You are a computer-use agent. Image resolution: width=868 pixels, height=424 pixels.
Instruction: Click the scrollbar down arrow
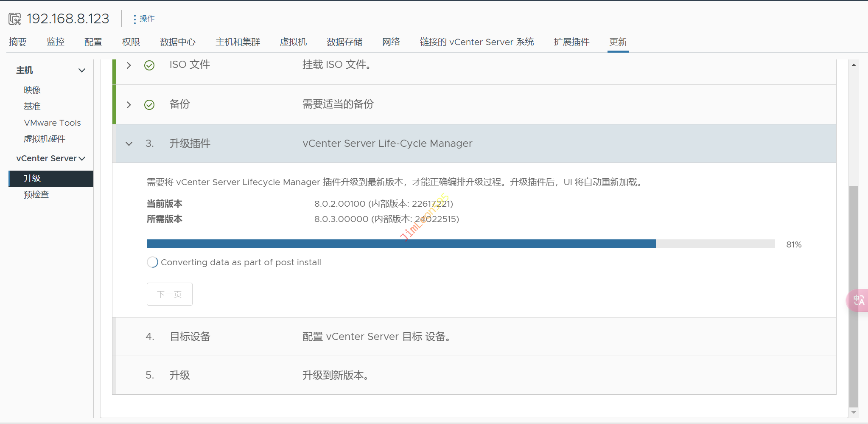coord(854,413)
